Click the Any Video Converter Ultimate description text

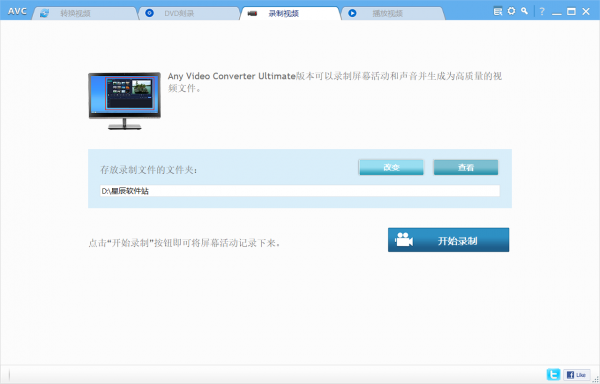(x=334, y=82)
